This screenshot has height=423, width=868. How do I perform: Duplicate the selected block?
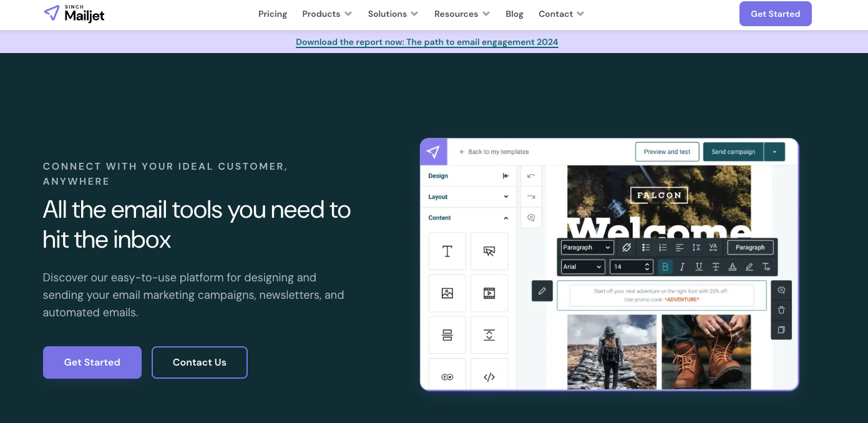(x=781, y=330)
